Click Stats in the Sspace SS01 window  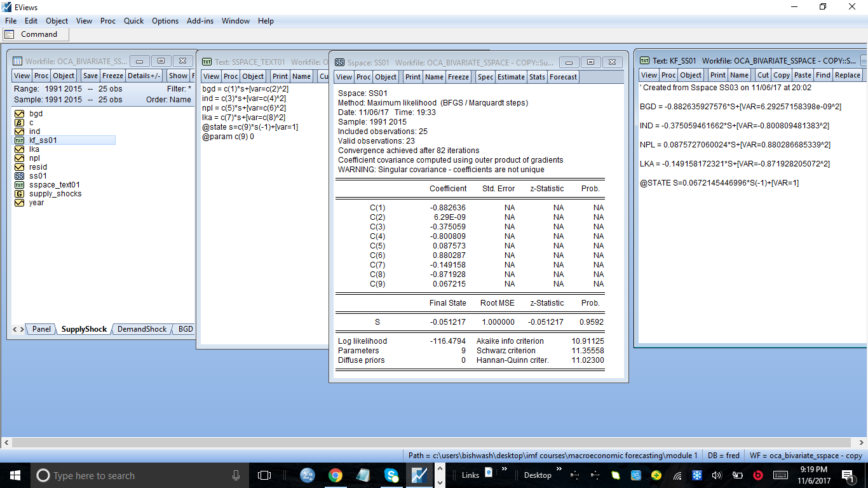coord(537,77)
